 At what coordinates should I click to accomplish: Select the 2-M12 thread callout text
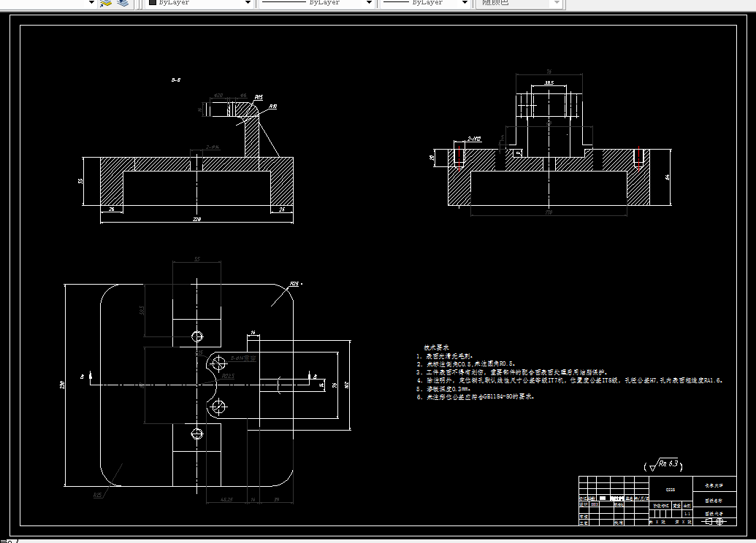tap(475, 139)
